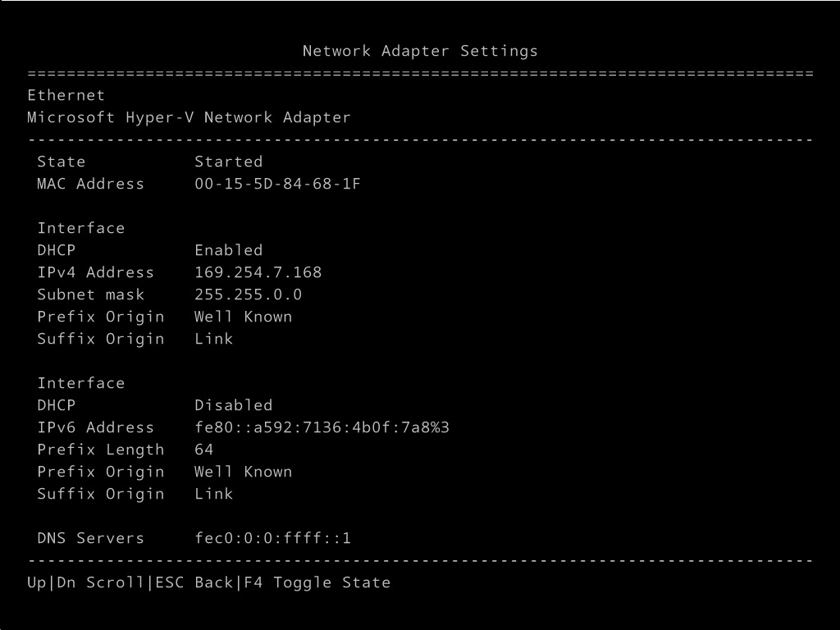The image size is (840, 630).
Task: Click the second Interface heading
Action: [x=81, y=383]
